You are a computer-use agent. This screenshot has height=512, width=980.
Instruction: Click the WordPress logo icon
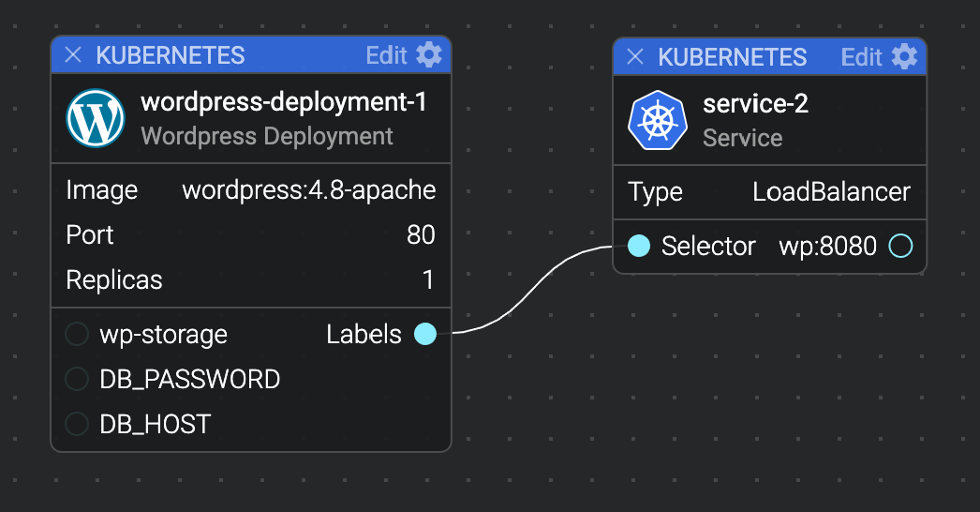click(96, 118)
